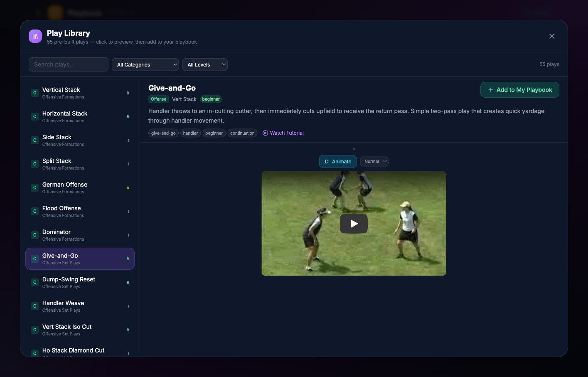Image resolution: width=588 pixels, height=377 pixels.
Task: Select the Split Stack play
Action: (x=80, y=164)
